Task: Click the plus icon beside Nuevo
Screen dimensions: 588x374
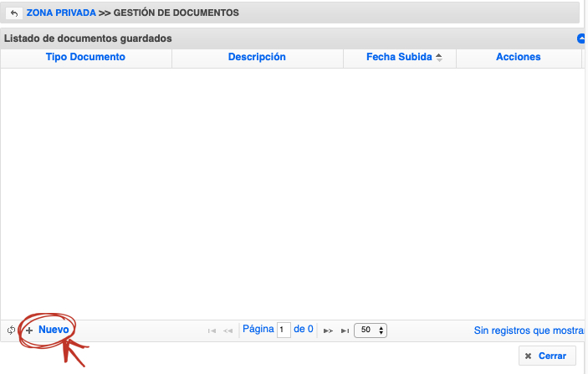Action: [29, 330]
